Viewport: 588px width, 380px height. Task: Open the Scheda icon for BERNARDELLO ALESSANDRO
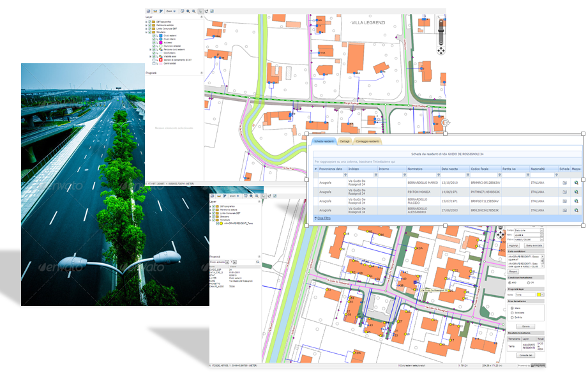[x=564, y=210]
